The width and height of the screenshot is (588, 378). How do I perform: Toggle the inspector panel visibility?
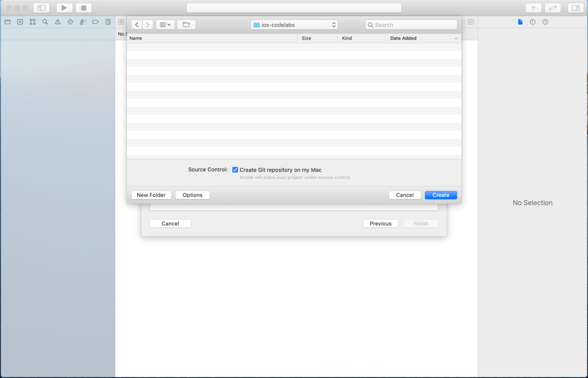coord(575,8)
